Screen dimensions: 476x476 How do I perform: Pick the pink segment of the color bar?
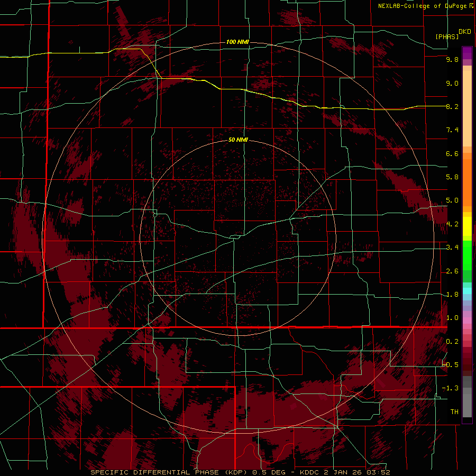[467, 321]
